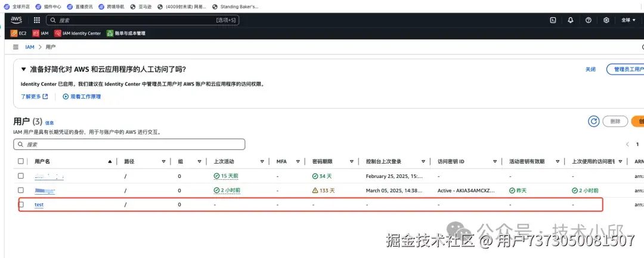Screen dimensions: 644x258
Task: Open the test user link
Action: click(x=39, y=204)
